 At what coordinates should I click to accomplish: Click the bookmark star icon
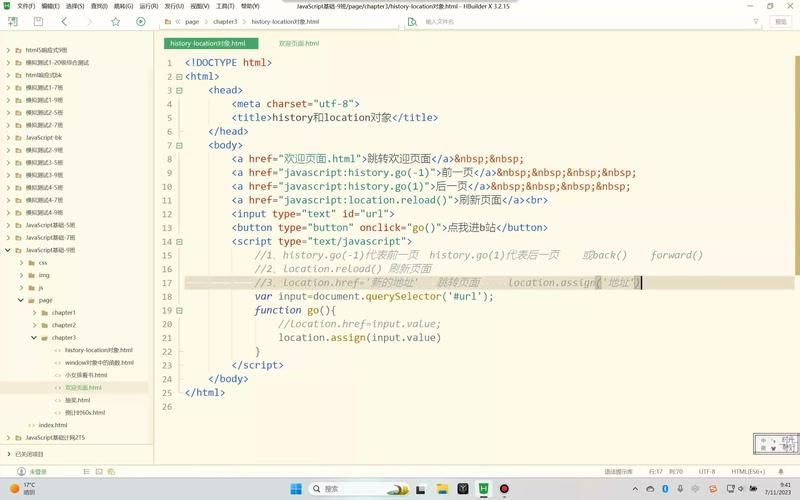(116, 21)
